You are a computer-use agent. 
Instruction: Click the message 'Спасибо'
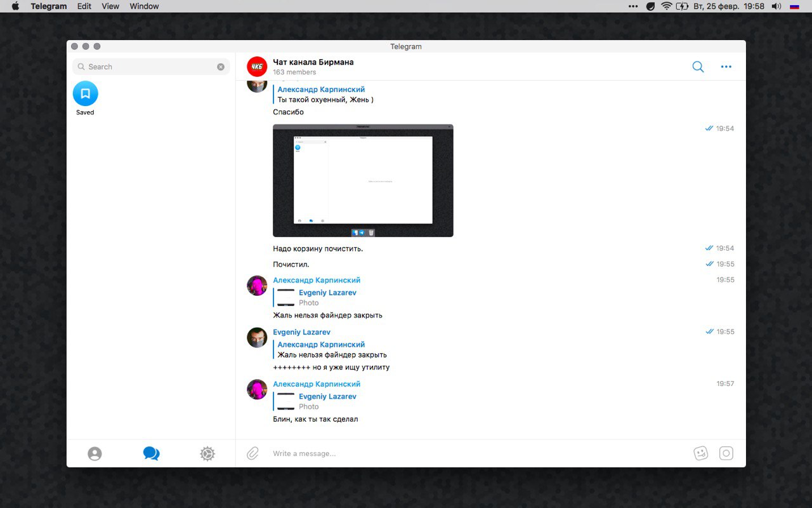288,112
